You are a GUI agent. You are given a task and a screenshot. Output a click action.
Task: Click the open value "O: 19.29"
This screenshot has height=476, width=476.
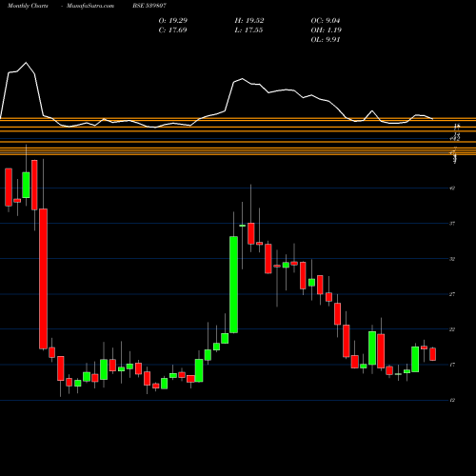(x=173, y=21)
